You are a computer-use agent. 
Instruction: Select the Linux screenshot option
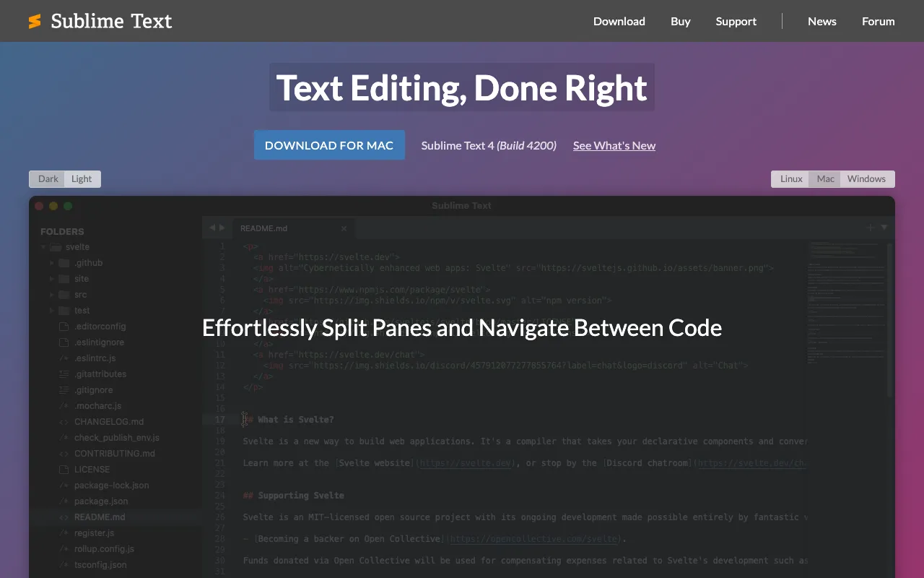click(790, 178)
